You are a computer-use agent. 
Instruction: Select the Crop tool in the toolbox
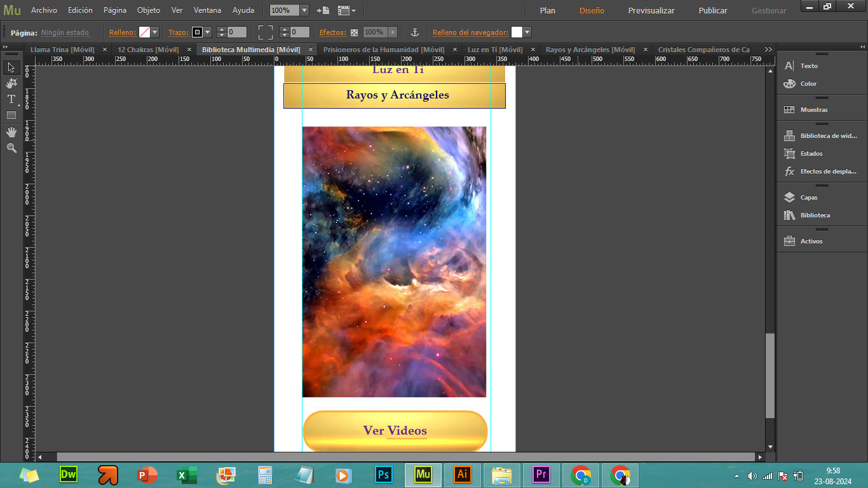[x=11, y=83]
